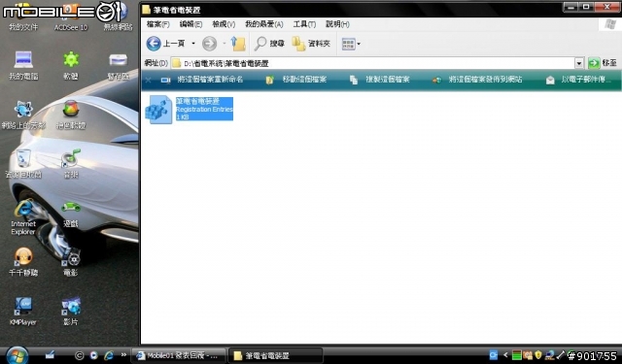Click the © quick launch icon

[x=79, y=355]
